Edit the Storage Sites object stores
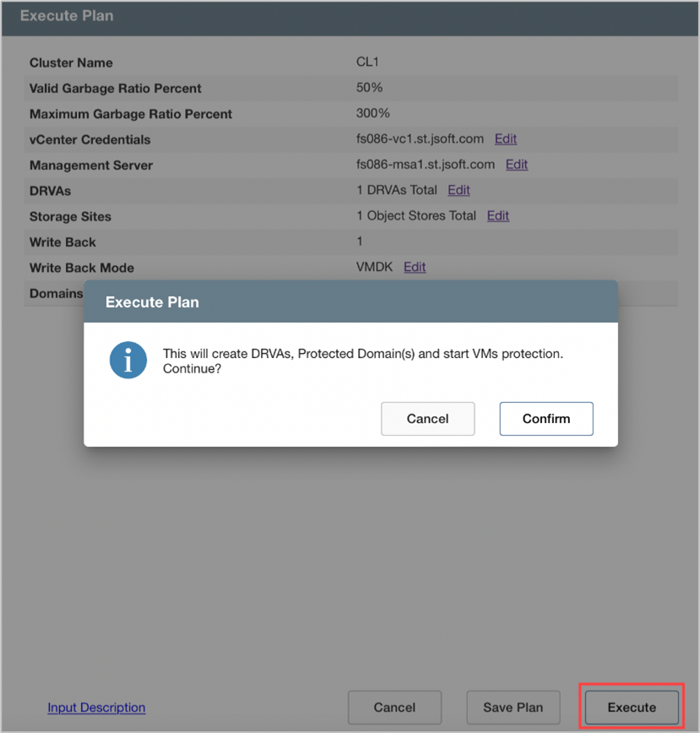The height and width of the screenshot is (733, 700). pos(498,216)
